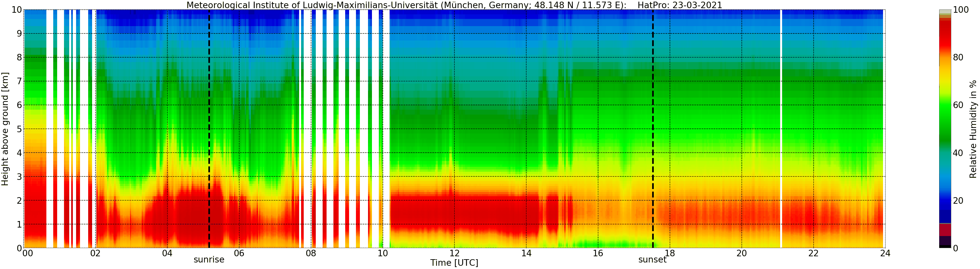Click the "14" time axis tick label
The width and height of the screenshot is (980, 269).
click(x=526, y=253)
